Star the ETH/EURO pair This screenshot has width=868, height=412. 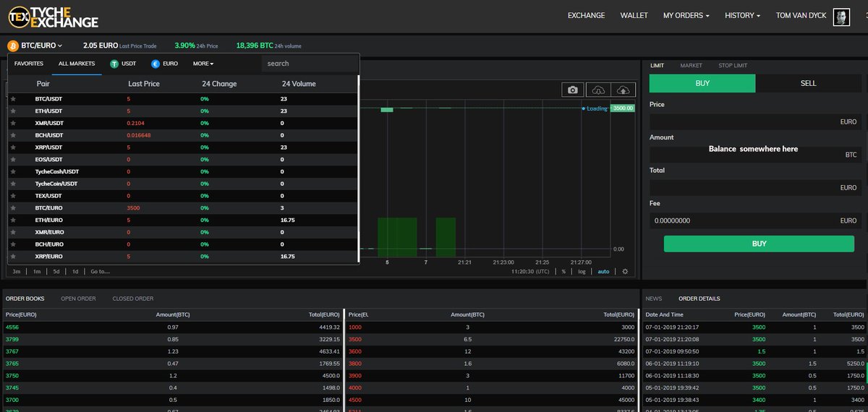13,220
